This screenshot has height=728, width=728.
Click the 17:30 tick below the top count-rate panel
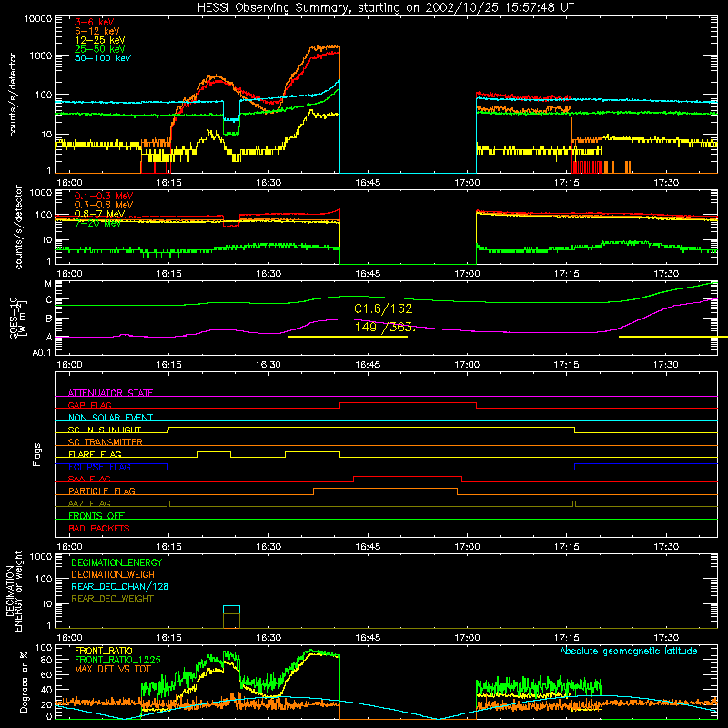click(666, 183)
